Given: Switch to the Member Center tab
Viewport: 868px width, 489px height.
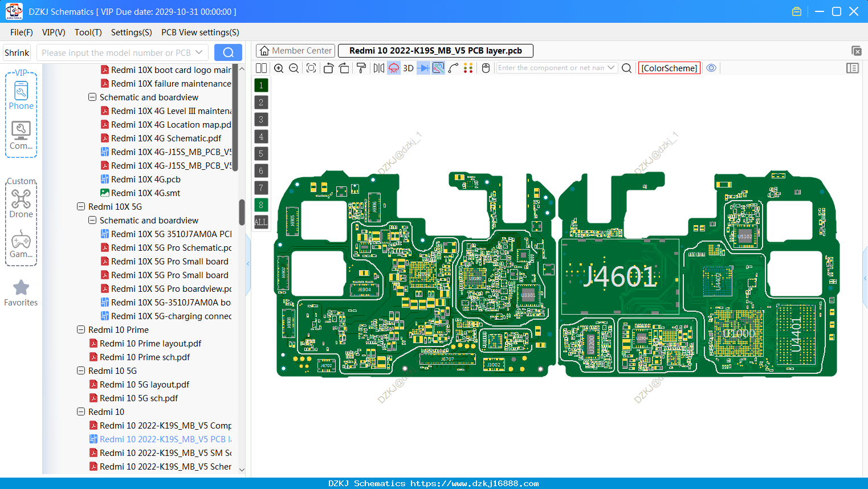Looking at the screenshot, I should point(296,51).
